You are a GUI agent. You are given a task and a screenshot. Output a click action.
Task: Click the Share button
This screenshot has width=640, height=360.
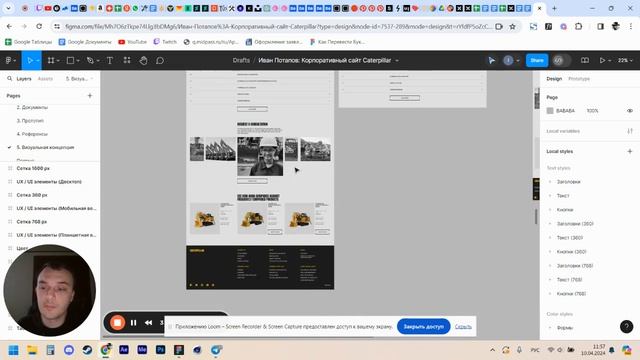(x=537, y=60)
